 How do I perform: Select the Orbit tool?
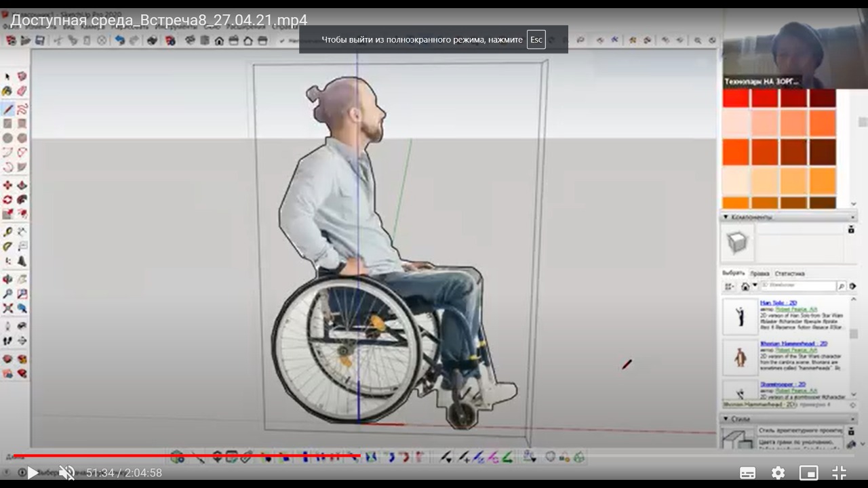7,278
